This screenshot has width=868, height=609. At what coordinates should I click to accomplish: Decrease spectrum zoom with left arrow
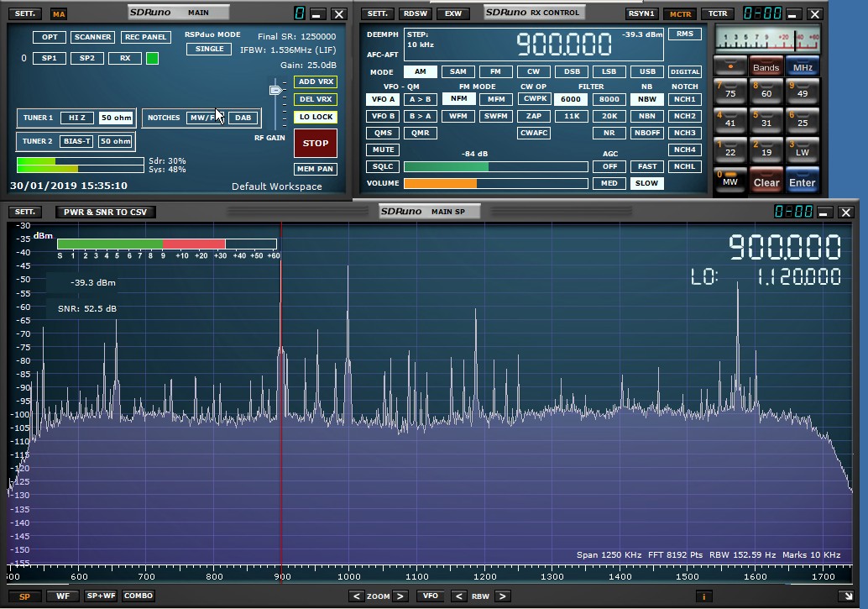tap(357, 596)
